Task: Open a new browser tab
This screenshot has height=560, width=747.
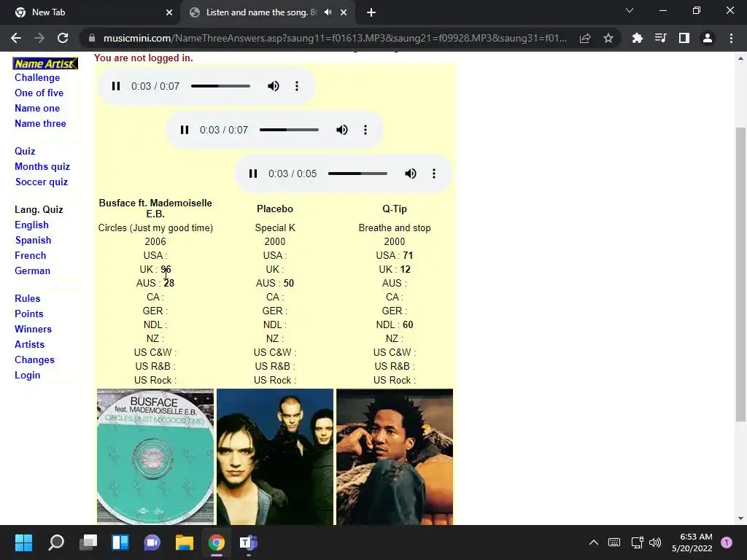Action: click(371, 12)
